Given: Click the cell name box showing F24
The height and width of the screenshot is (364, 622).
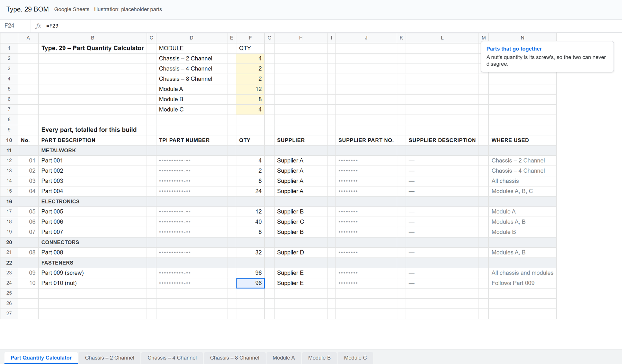Looking at the screenshot, I should pos(16,26).
